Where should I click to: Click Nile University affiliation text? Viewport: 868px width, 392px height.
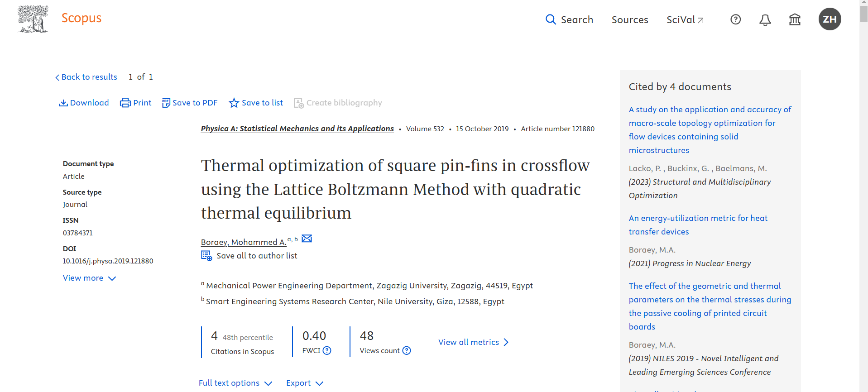(x=355, y=301)
